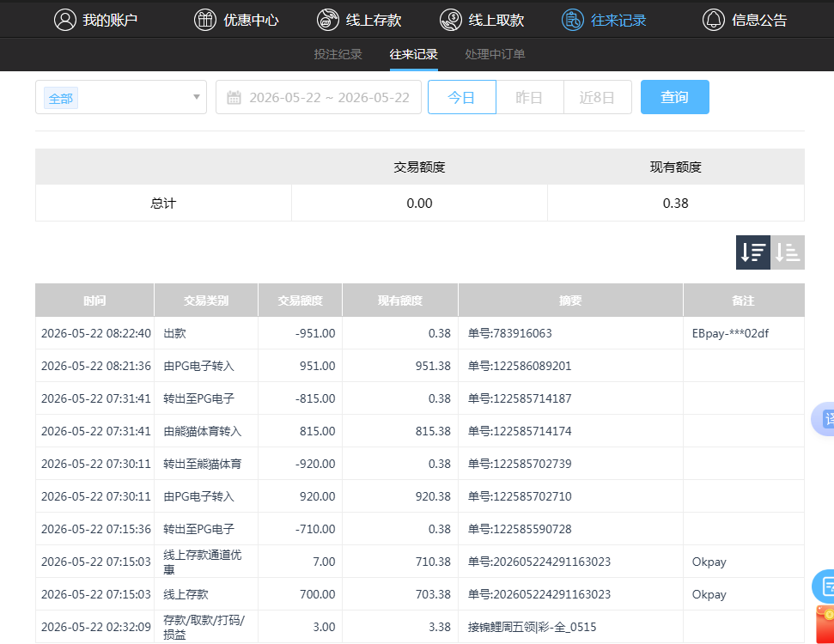Open the 信息公告 menu label
Screen dimensions: 834x644
coord(759,21)
